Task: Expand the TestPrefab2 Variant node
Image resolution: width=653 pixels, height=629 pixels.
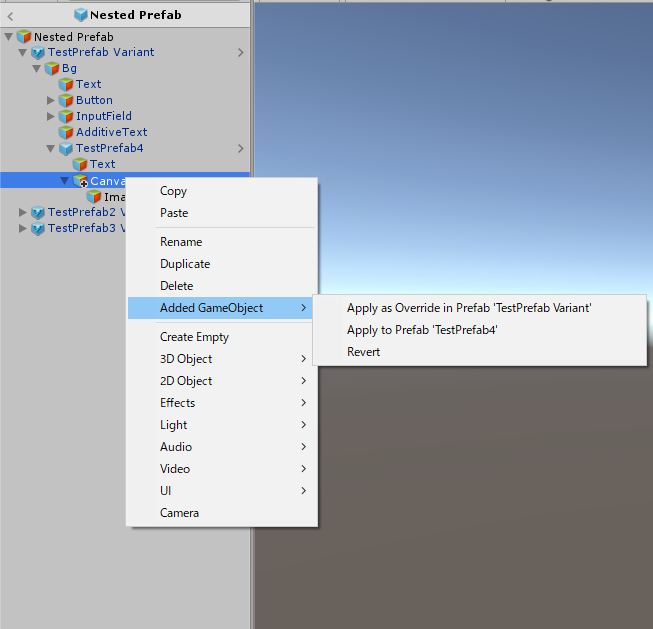Action: (x=22, y=212)
